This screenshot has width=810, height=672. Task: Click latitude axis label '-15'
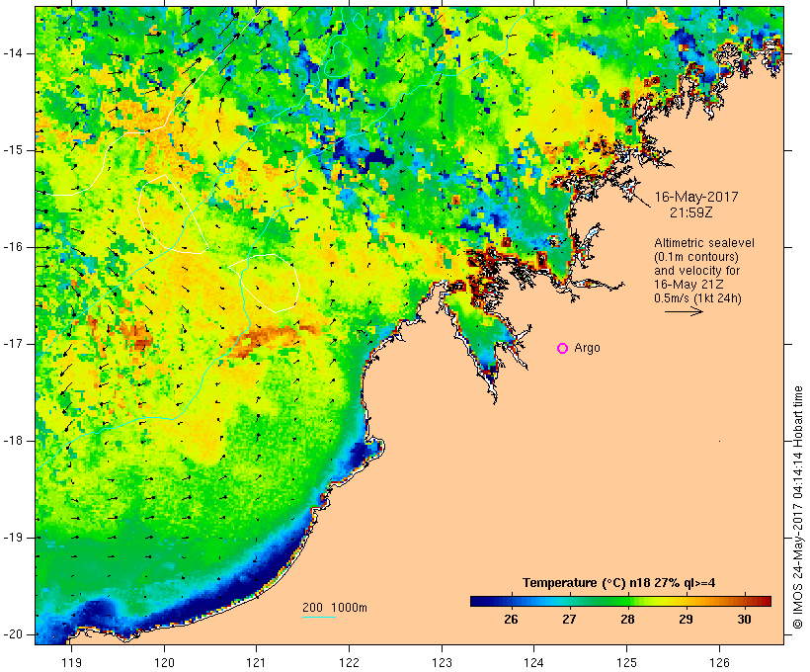pos(12,150)
